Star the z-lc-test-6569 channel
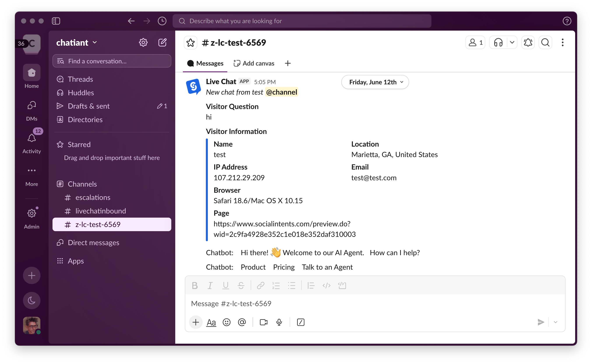Screen dimensions: 592x364 (190, 43)
